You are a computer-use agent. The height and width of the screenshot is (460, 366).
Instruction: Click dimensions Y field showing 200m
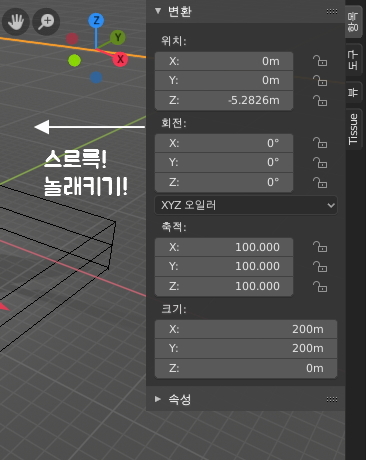246,348
